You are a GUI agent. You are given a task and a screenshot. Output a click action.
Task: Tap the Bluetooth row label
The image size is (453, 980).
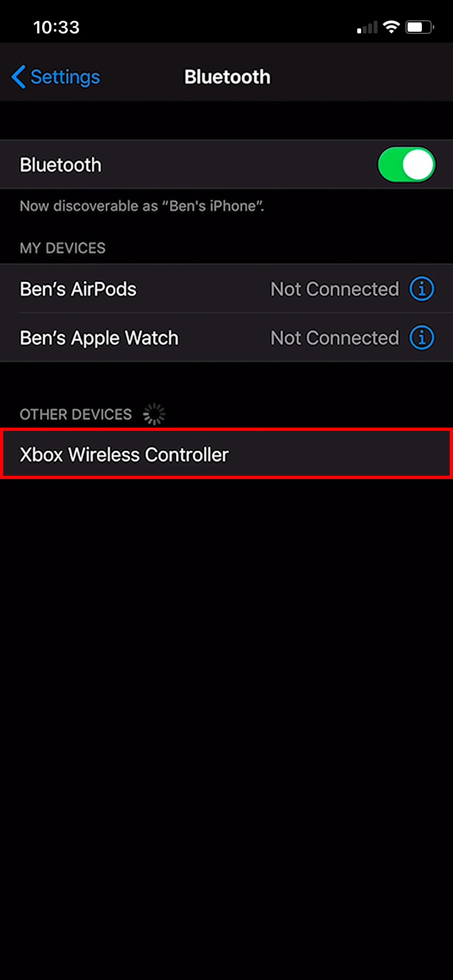[60, 165]
